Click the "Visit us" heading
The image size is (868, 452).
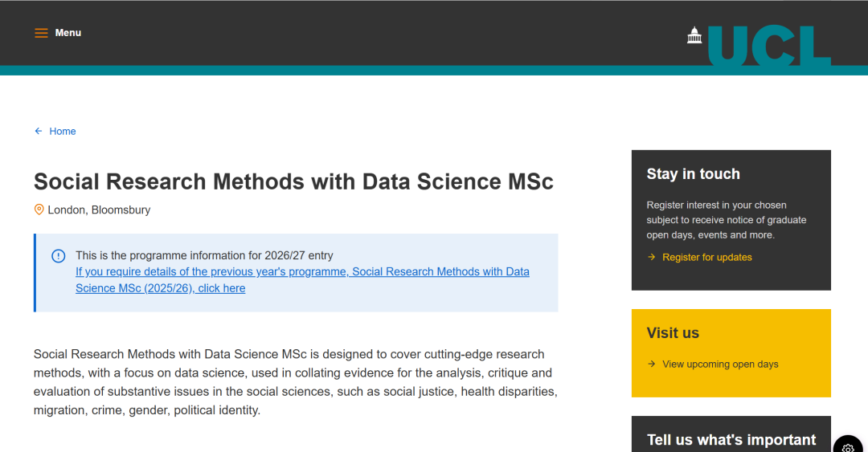point(673,333)
